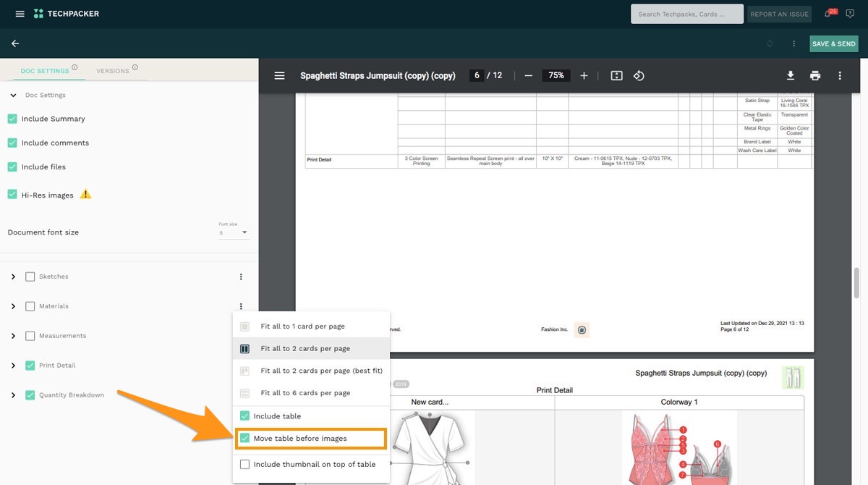Collapse the Doc Settings section
868x485 pixels.
click(x=13, y=95)
